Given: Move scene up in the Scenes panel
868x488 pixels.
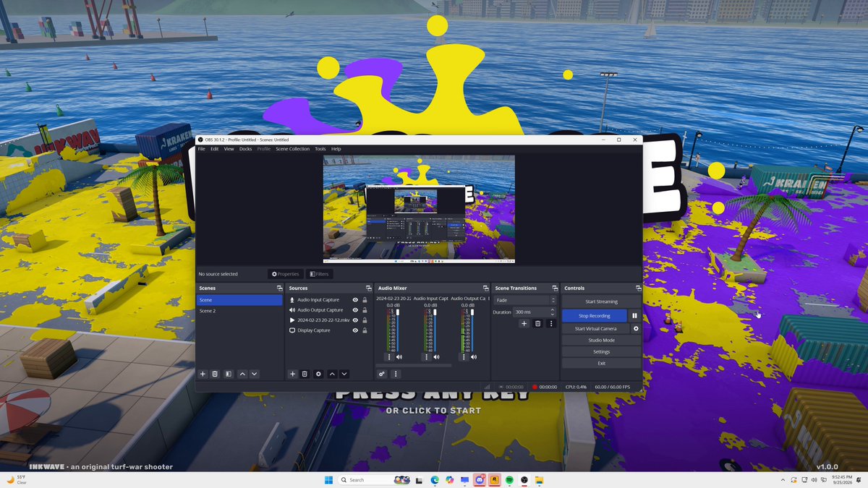Looking at the screenshot, I should [x=242, y=374].
